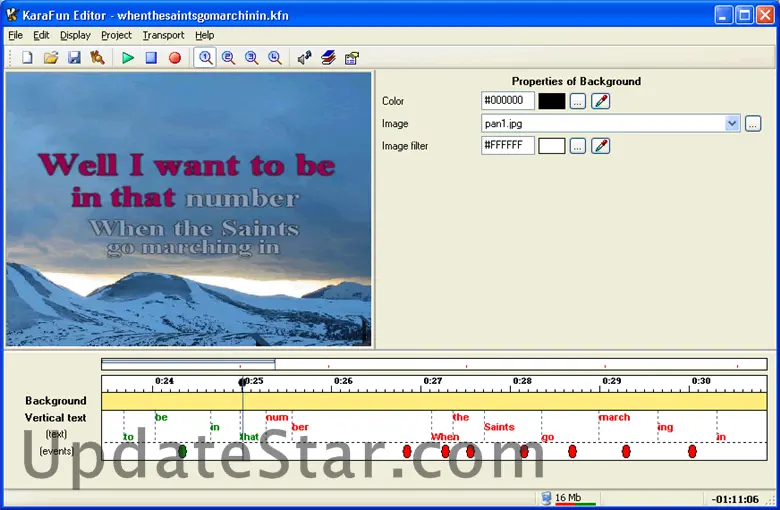
Task: Open the Transport menu
Action: [163, 35]
